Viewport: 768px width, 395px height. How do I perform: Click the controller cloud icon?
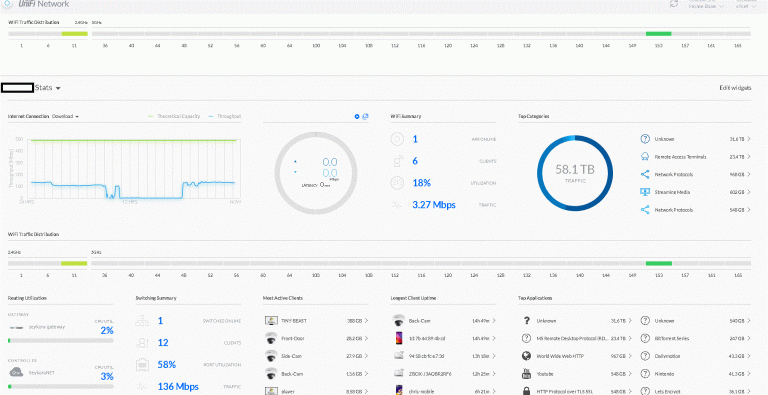click(x=17, y=372)
